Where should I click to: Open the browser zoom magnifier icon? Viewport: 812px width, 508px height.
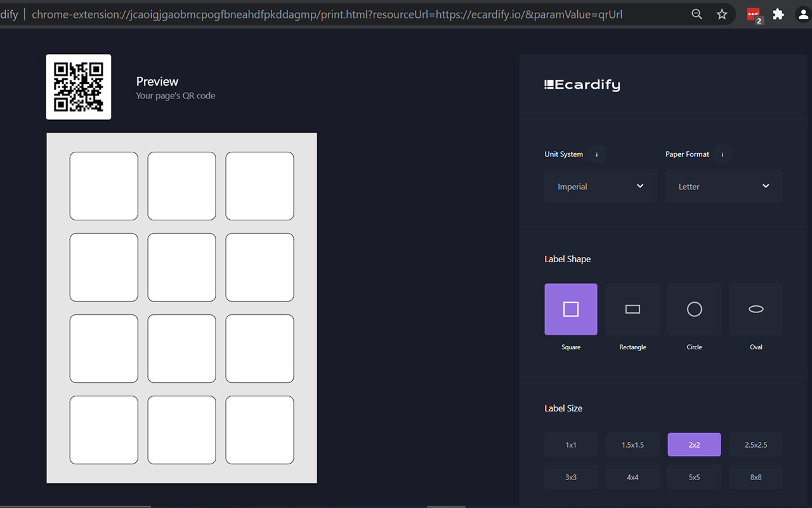(x=697, y=14)
